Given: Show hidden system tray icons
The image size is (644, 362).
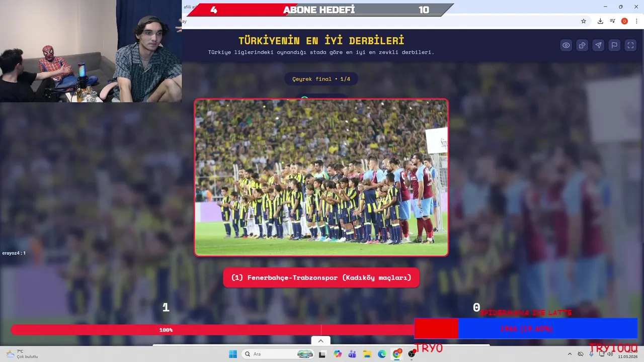Looking at the screenshot, I should click(570, 354).
